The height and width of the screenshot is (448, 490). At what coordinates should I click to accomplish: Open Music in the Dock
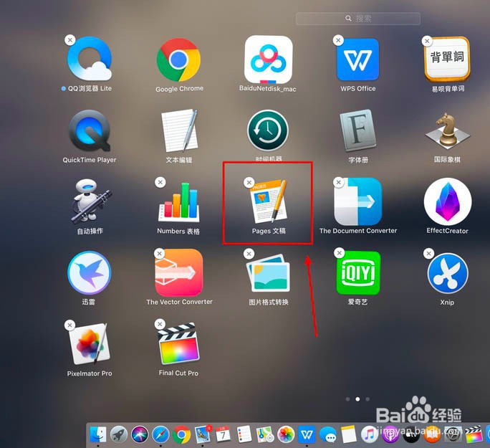pyautogui.click(x=370, y=434)
